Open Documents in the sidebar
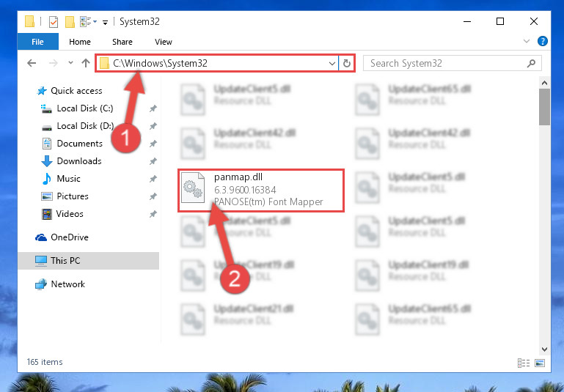The width and height of the screenshot is (564, 392). [x=73, y=144]
